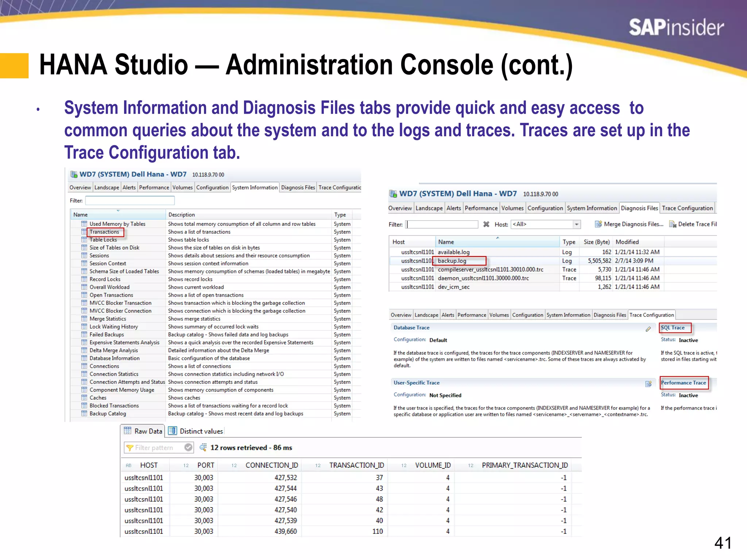Edit Database Trace with pencil icon
The image size is (747, 560).
(648, 329)
